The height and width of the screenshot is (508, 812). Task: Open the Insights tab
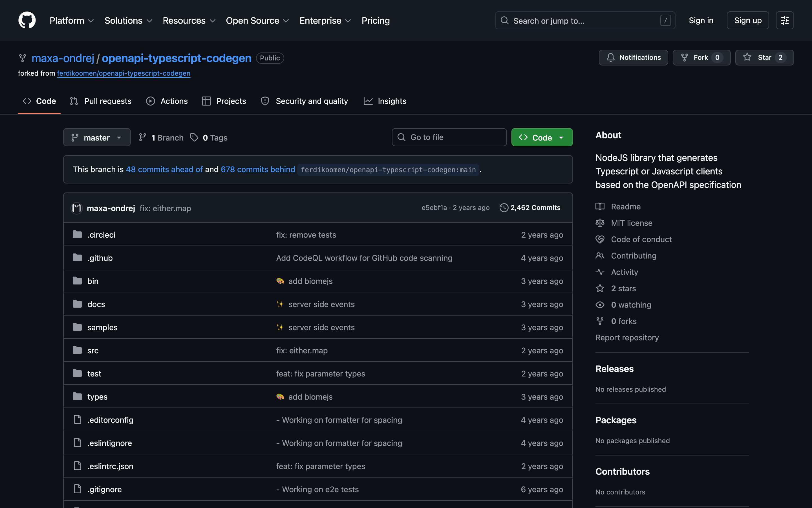(x=385, y=101)
